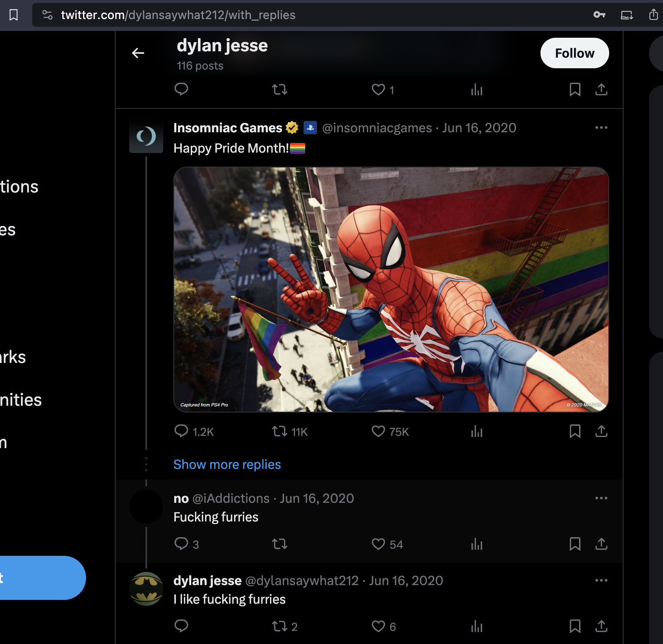Click the install app icon in address bar

coord(627,15)
